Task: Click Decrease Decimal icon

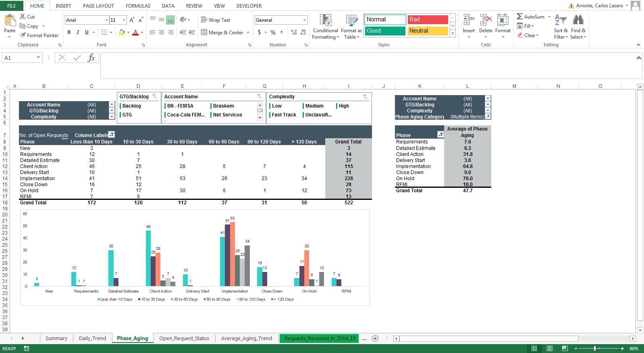Action: pyautogui.click(x=303, y=32)
